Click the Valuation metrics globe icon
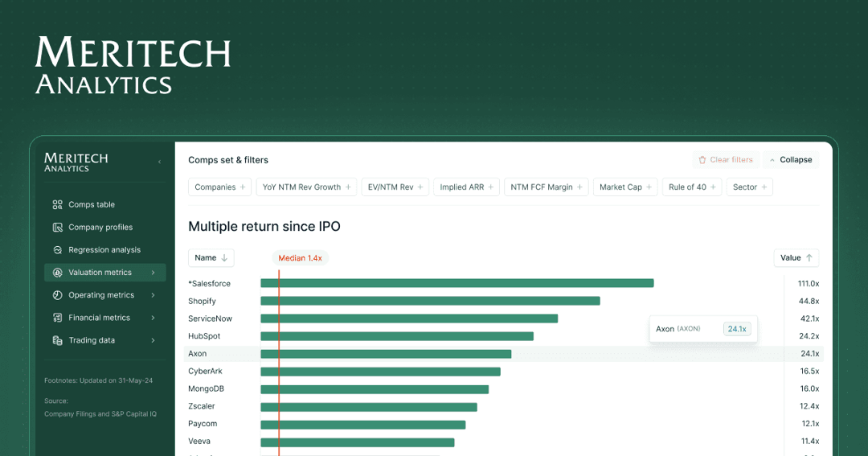868x456 pixels. tap(57, 273)
